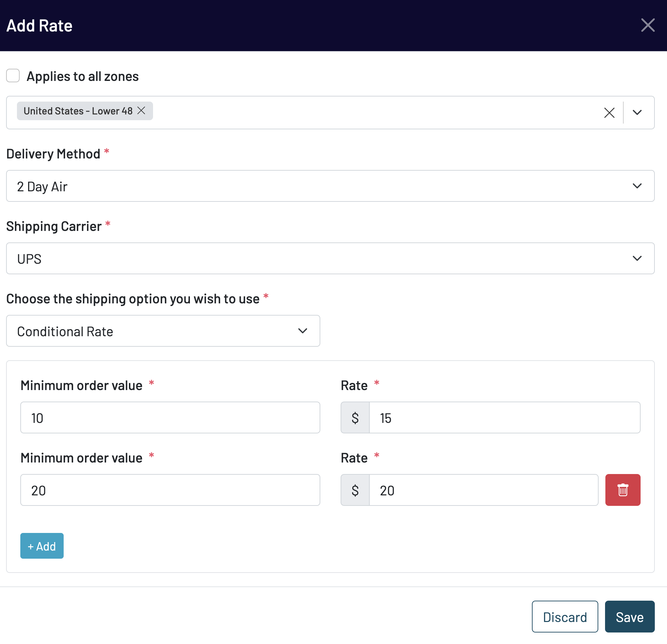Click dollar sign prefix of first rate
Viewport: 667px width, 644px height.
[355, 417]
